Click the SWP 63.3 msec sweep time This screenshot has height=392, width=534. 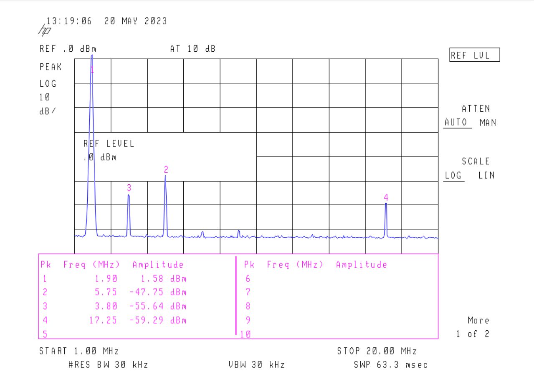tap(390, 365)
